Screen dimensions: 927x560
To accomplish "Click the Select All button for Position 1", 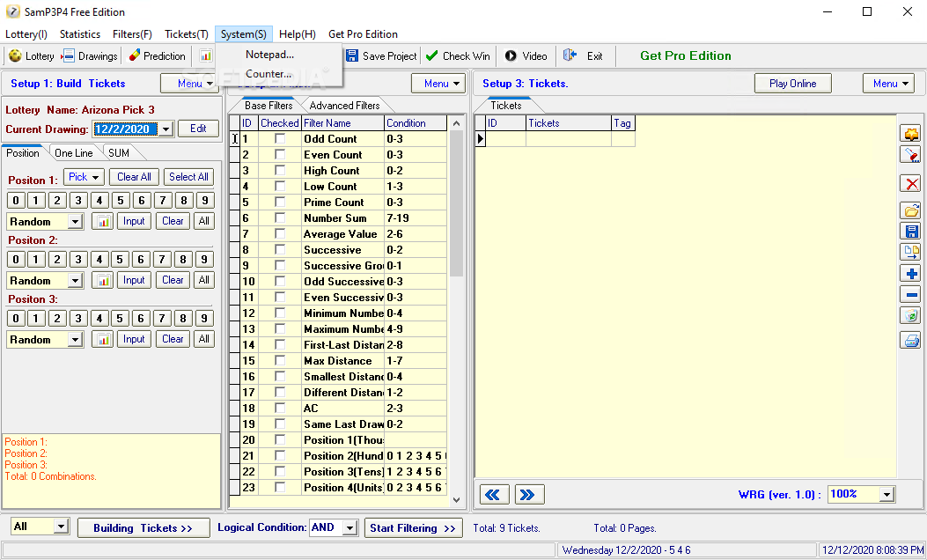I will pyautogui.click(x=188, y=177).
